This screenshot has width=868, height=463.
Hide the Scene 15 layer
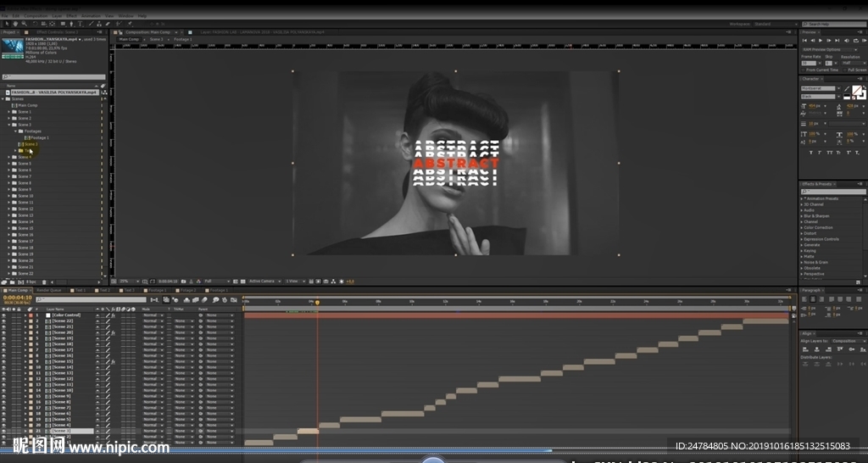pos(3,361)
